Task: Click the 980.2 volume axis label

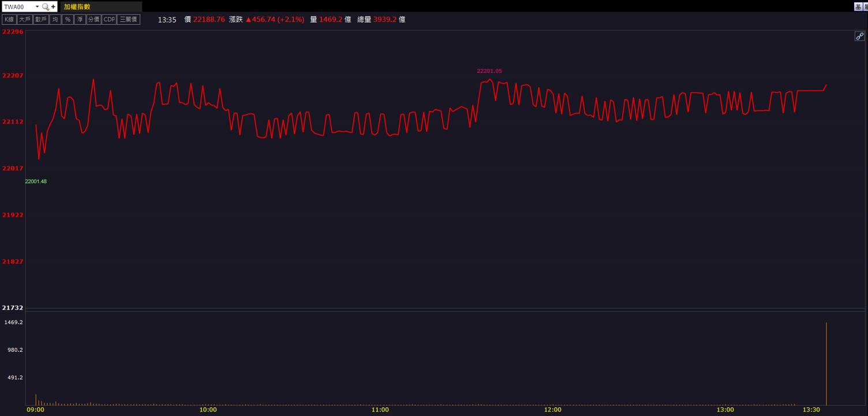Action: 14,350
